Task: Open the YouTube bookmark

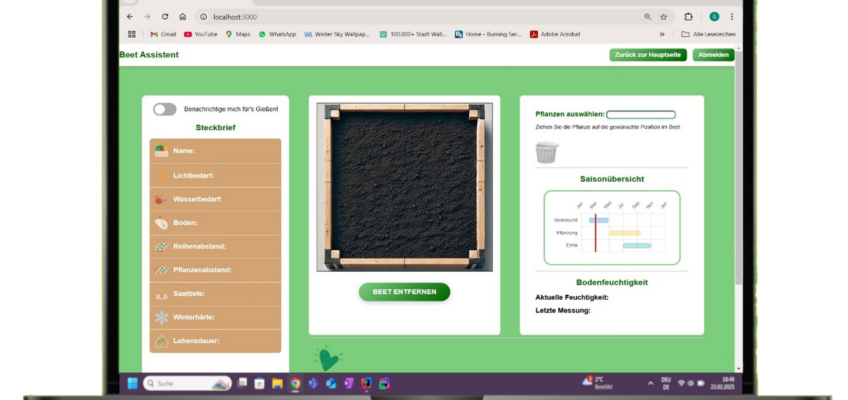Action: [x=201, y=34]
